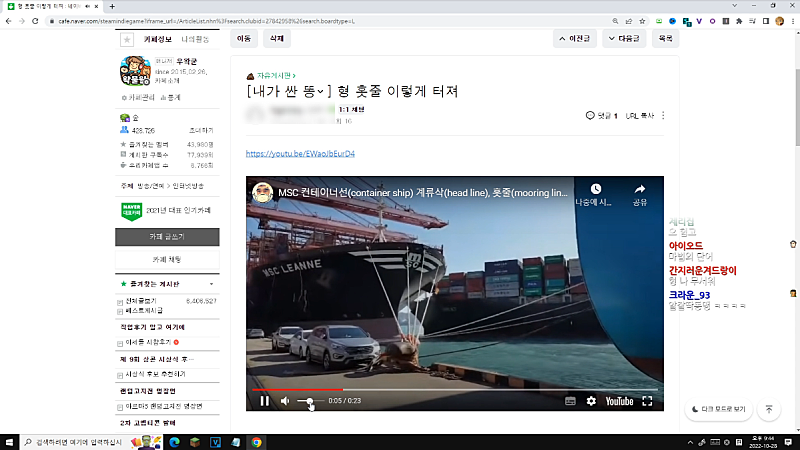
Task: Click the zoom magnifier in address bar
Action: (x=615, y=21)
